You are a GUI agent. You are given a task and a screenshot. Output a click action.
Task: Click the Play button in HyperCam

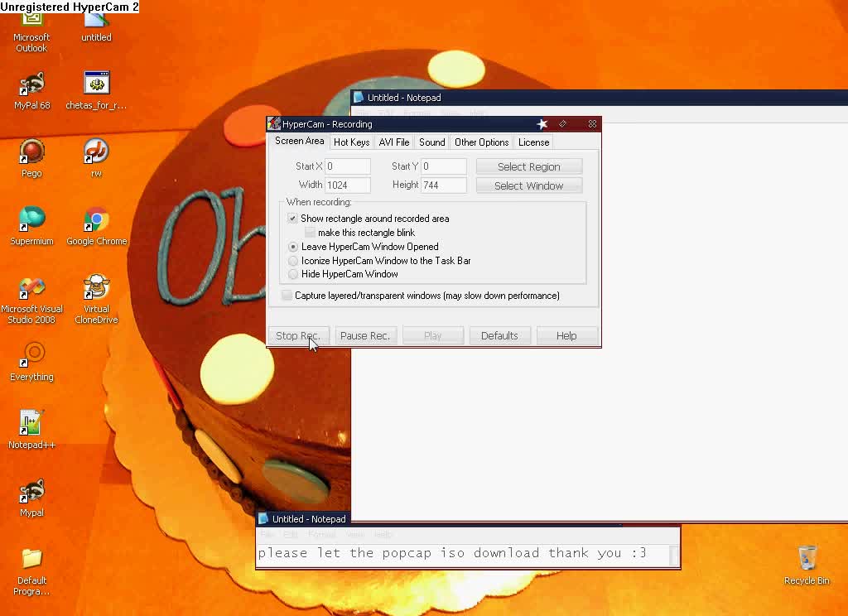432,336
